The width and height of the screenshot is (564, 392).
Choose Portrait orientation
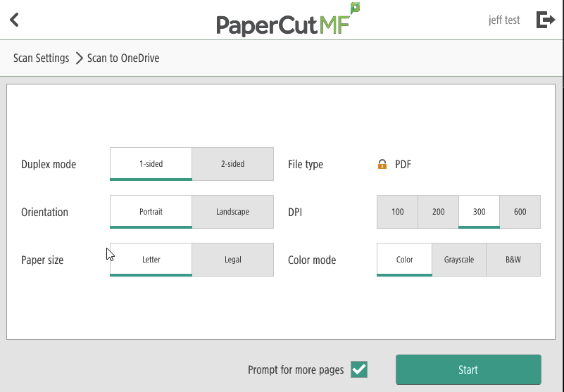tap(151, 212)
